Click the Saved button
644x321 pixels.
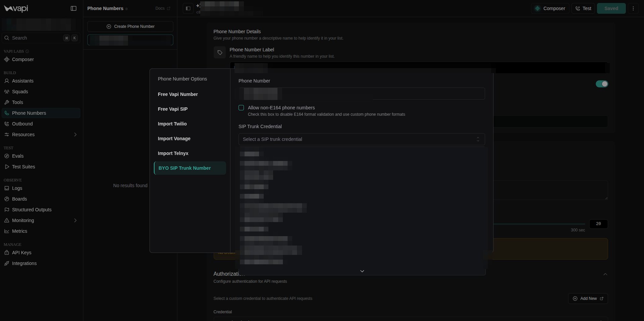click(611, 8)
